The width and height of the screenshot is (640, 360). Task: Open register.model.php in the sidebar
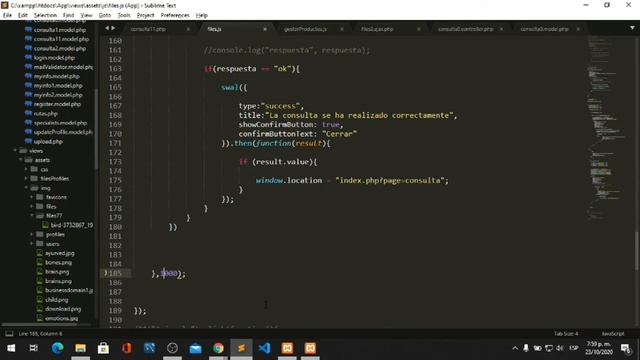click(57, 104)
